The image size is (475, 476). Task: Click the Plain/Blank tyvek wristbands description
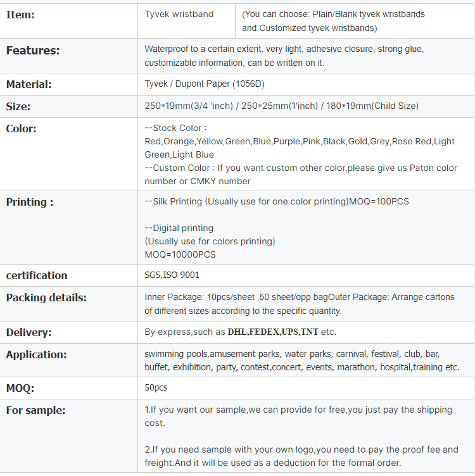[x=333, y=21]
